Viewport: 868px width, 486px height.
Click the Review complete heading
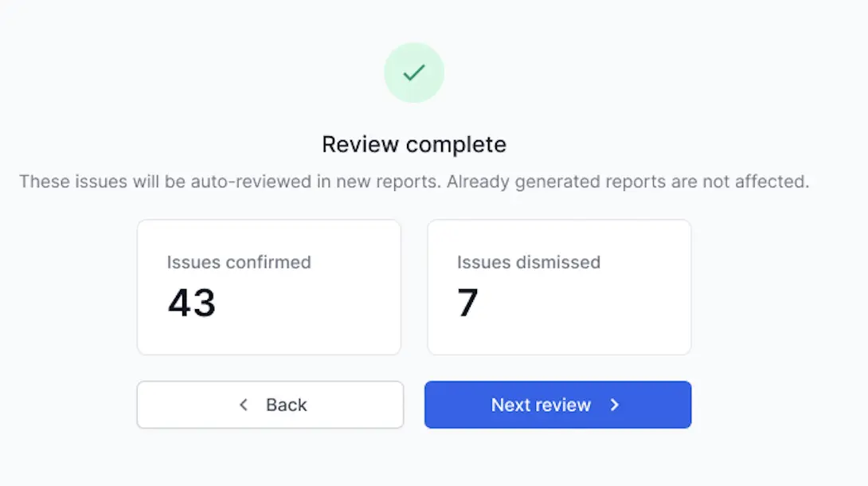pyautogui.click(x=413, y=144)
